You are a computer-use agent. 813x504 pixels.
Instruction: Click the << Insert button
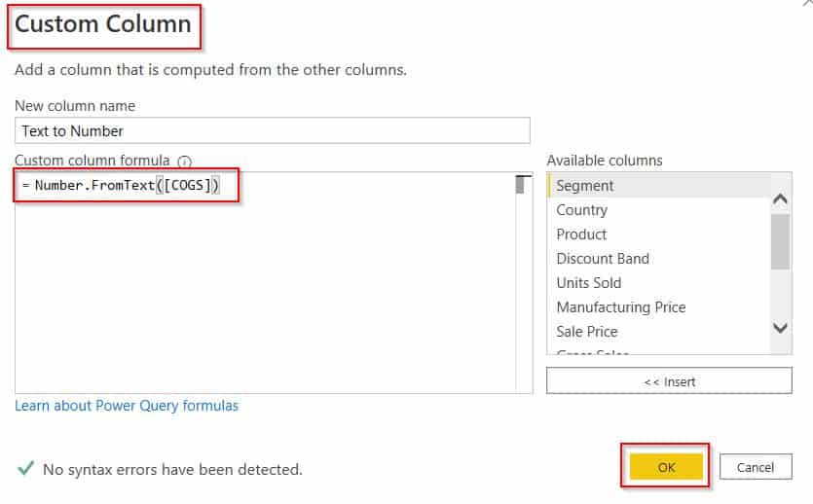pos(669,381)
